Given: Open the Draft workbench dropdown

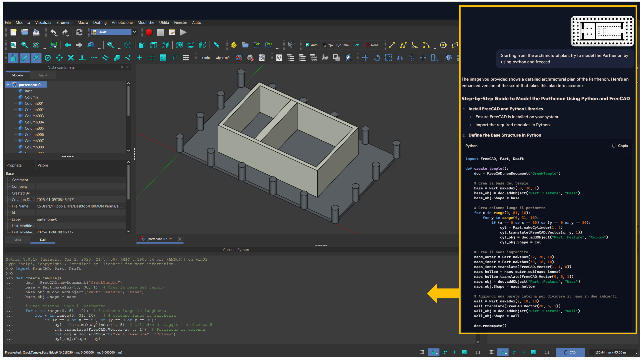Looking at the screenshot, I should (x=134, y=32).
